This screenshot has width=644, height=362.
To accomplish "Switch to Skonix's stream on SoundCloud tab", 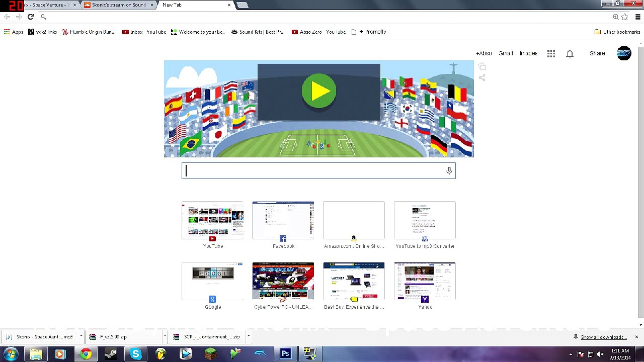I will [119, 5].
